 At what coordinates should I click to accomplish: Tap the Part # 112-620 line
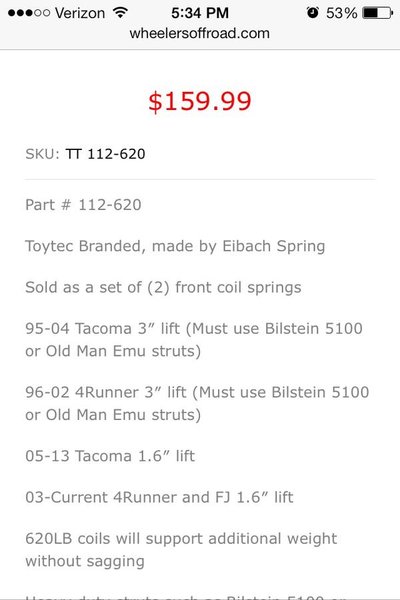coord(83,205)
